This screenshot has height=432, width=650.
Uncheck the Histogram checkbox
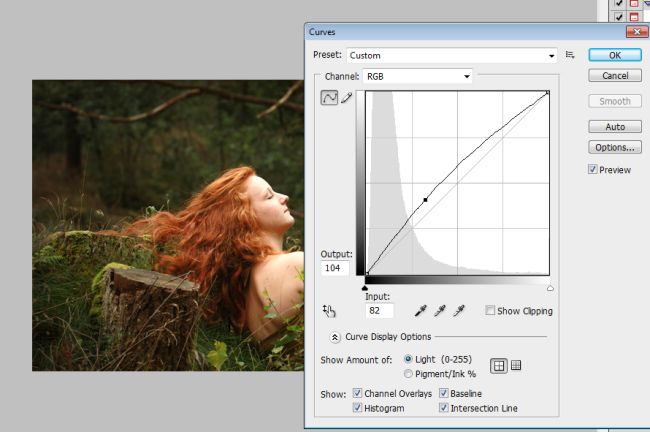pos(357,408)
